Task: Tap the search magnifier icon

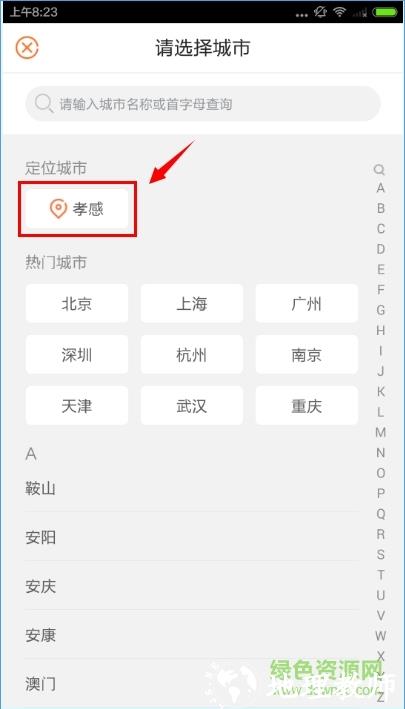Action: [x=44, y=104]
